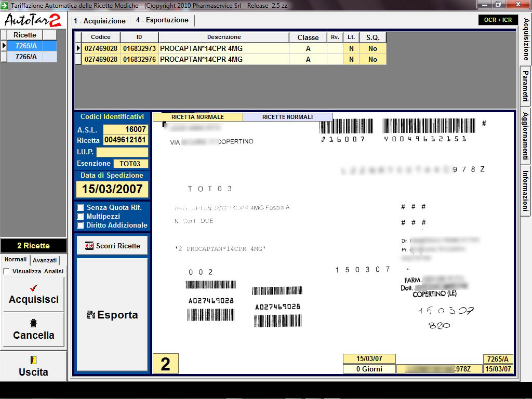
Task: Click the Esenzione TOT03 field
Action: pos(130,164)
